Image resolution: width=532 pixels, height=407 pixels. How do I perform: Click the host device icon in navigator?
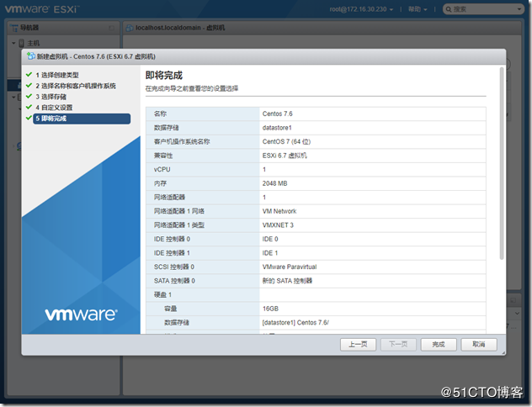pyautogui.click(x=21, y=43)
